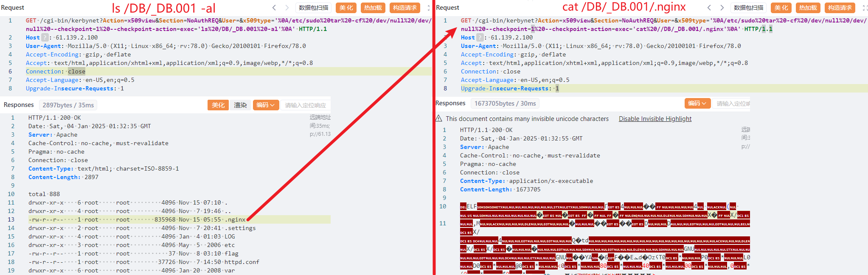This screenshot has width=868, height=275.
Task: Click Content-Type application/x-executable line
Action: [x=526, y=181]
